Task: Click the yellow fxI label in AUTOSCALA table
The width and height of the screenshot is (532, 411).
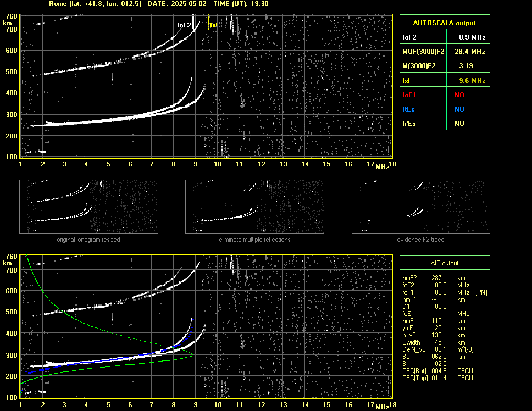Action: [406, 81]
